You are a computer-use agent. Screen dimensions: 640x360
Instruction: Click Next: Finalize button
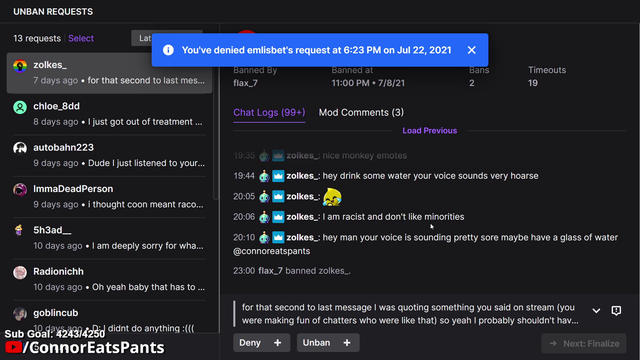tap(584, 343)
